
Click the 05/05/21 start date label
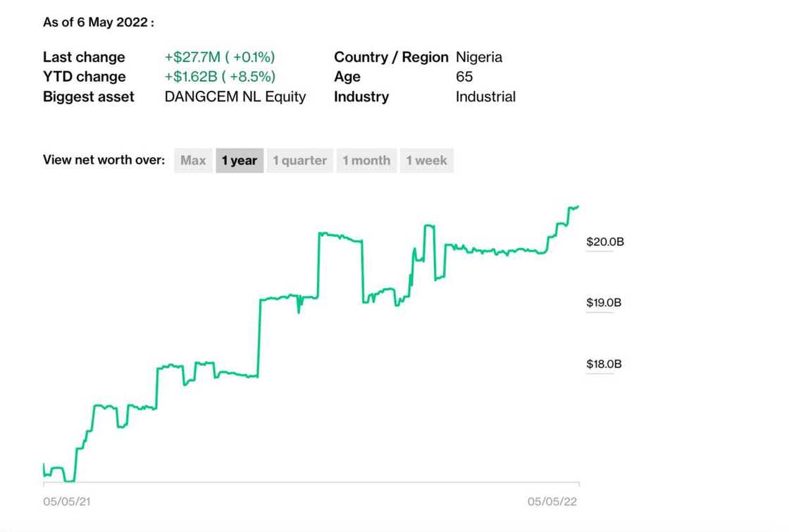pyautogui.click(x=67, y=502)
